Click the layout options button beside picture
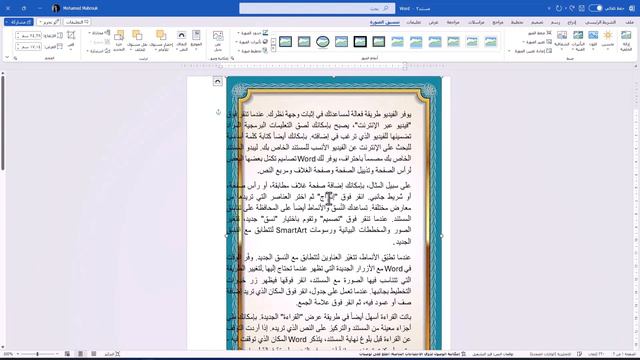640x360 pixels. tap(218, 82)
